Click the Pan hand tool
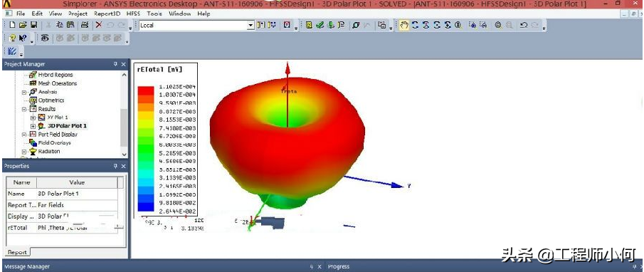This screenshot has width=644, height=272. [x=404, y=25]
